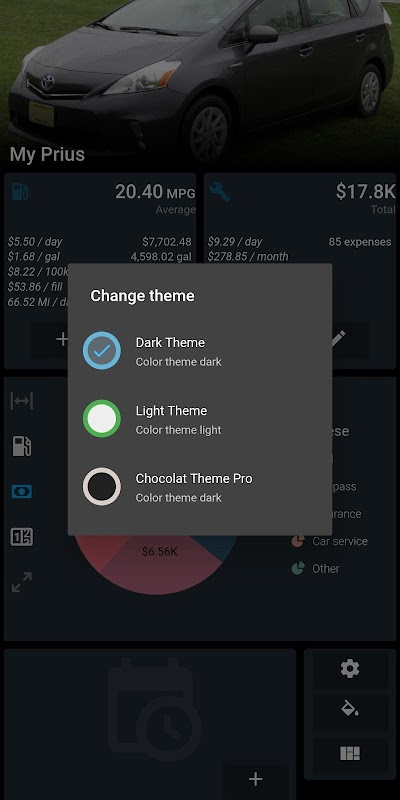This screenshot has width=400, height=800.
Task: Click the wrench expenses icon
Action: click(220, 191)
